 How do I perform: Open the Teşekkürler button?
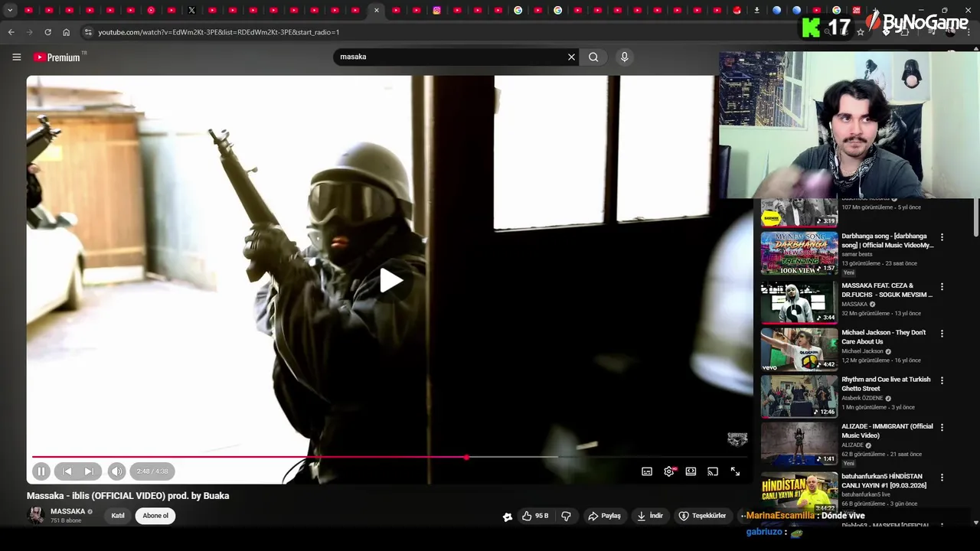point(702,516)
